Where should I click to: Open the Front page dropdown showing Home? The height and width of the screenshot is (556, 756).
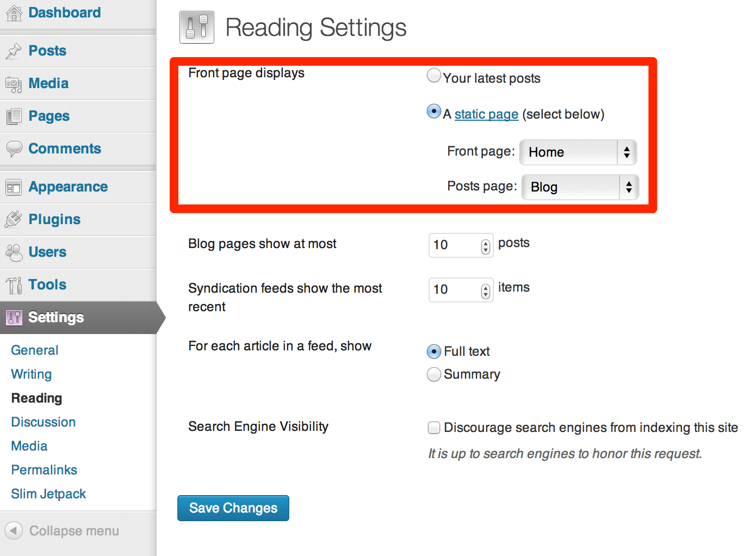(578, 152)
